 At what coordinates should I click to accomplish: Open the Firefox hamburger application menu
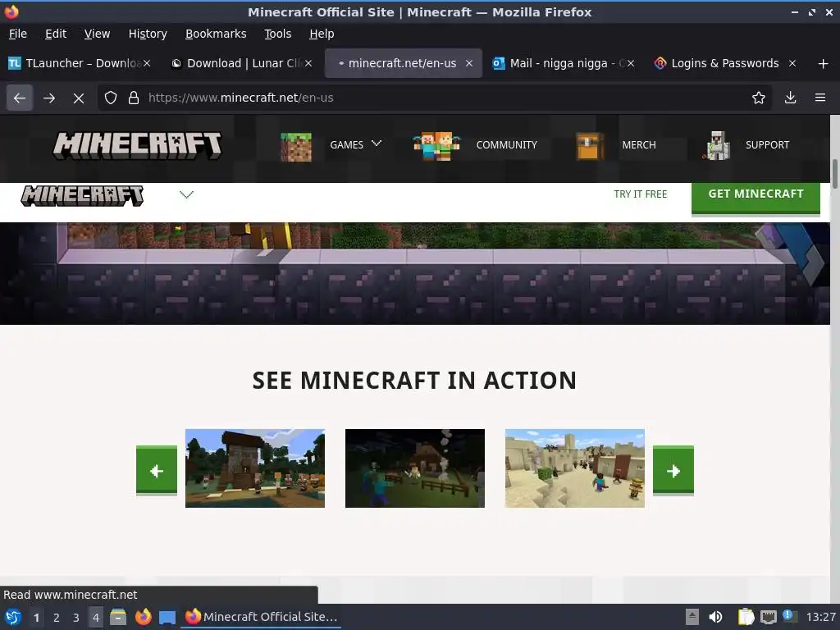tap(820, 98)
